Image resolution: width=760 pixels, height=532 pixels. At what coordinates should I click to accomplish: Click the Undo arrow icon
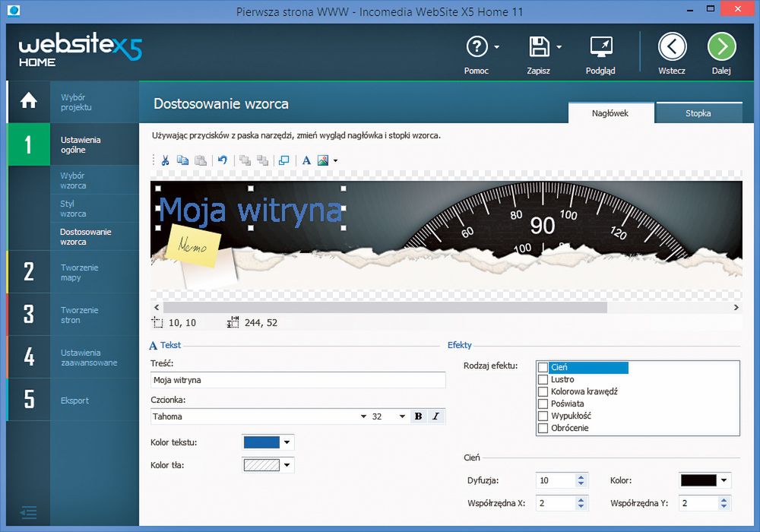[223, 160]
